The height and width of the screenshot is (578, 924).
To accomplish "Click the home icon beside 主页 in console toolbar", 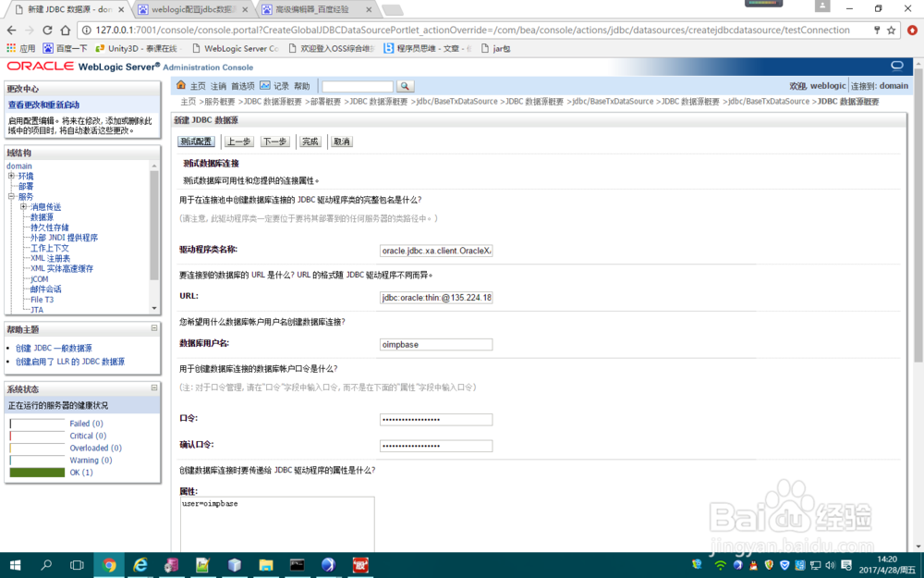I will pyautogui.click(x=181, y=85).
